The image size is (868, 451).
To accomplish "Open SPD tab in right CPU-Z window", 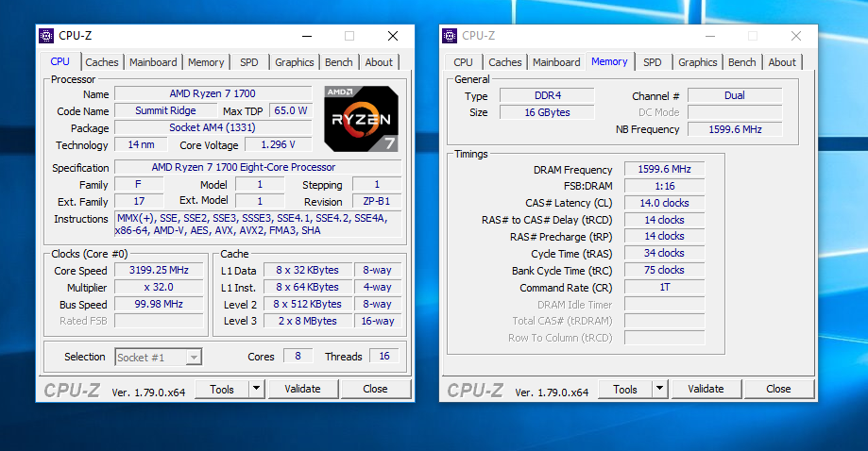I will click(652, 62).
